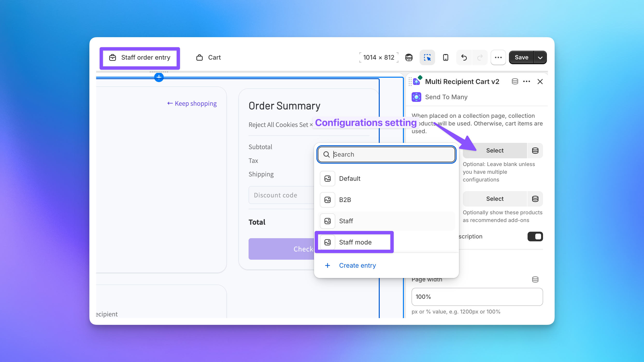Click the Order Summary heading
The image size is (644, 362).
285,106
